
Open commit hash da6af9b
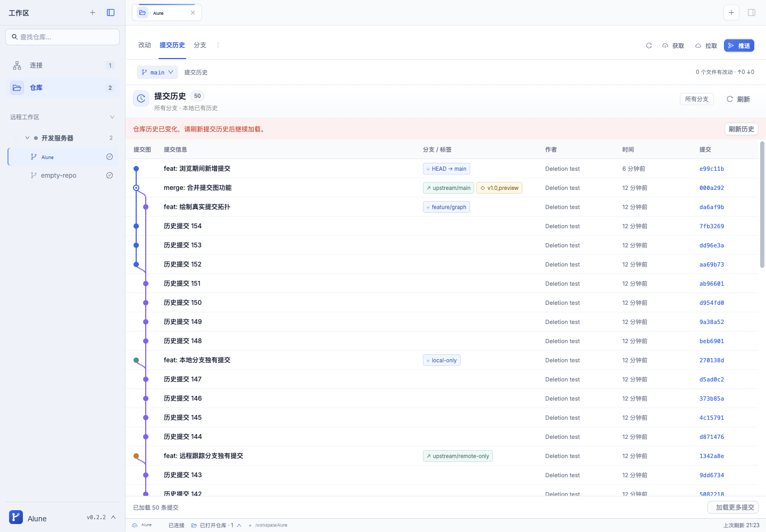click(712, 207)
